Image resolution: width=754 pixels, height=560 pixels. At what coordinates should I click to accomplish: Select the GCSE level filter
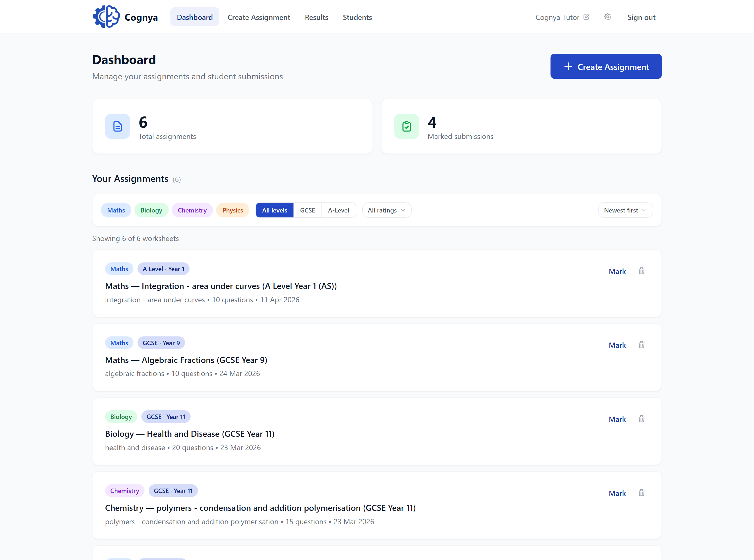point(307,210)
